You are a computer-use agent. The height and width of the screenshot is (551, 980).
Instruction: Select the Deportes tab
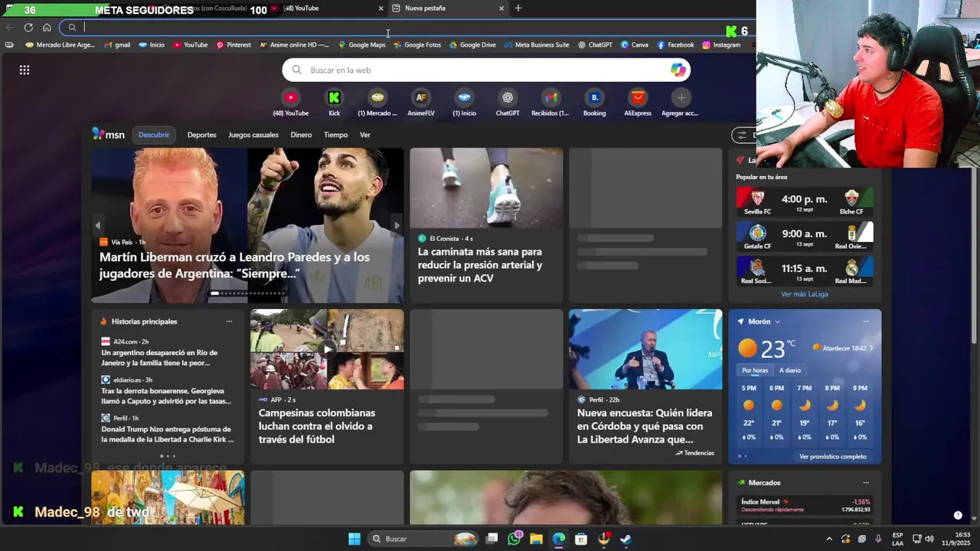point(202,135)
